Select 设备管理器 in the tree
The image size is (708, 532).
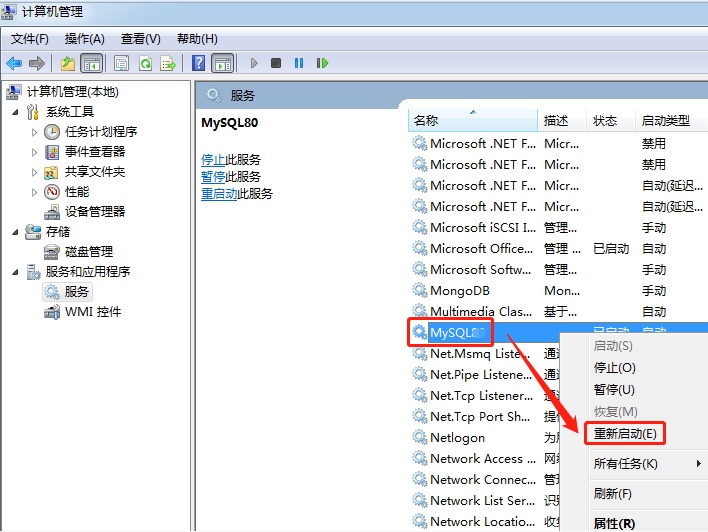95,212
